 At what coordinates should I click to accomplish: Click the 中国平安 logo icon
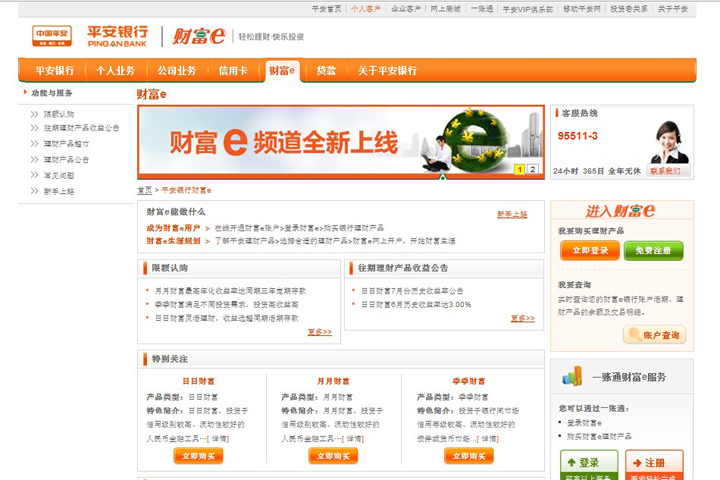(x=51, y=36)
